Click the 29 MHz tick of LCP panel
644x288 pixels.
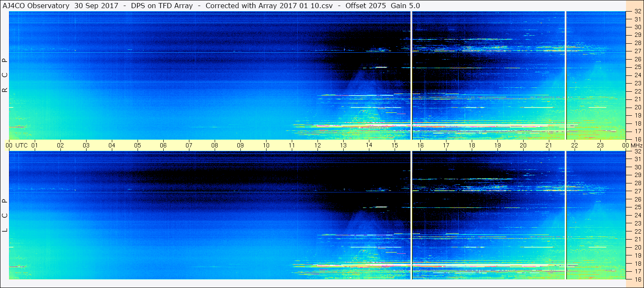click(x=638, y=175)
